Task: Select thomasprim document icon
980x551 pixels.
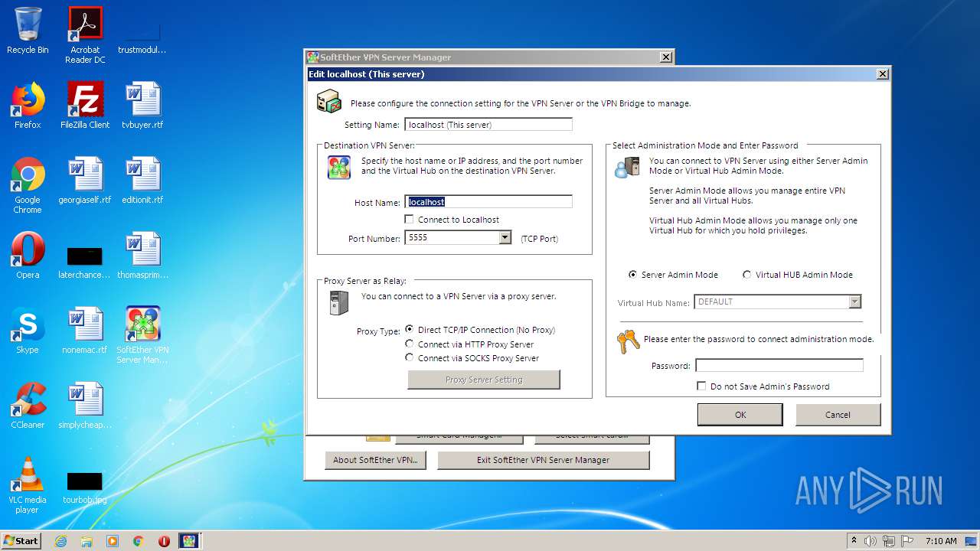Action: pyautogui.click(x=142, y=256)
